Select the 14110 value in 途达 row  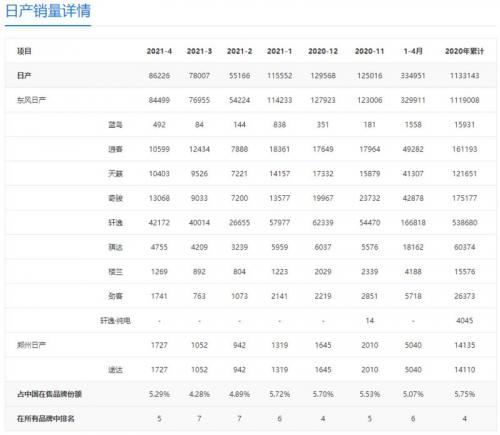click(465, 370)
